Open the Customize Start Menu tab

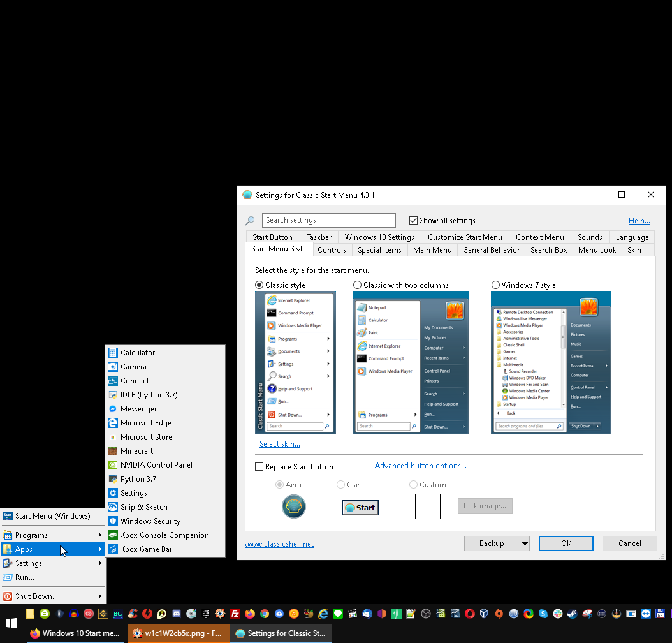(x=465, y=237)
